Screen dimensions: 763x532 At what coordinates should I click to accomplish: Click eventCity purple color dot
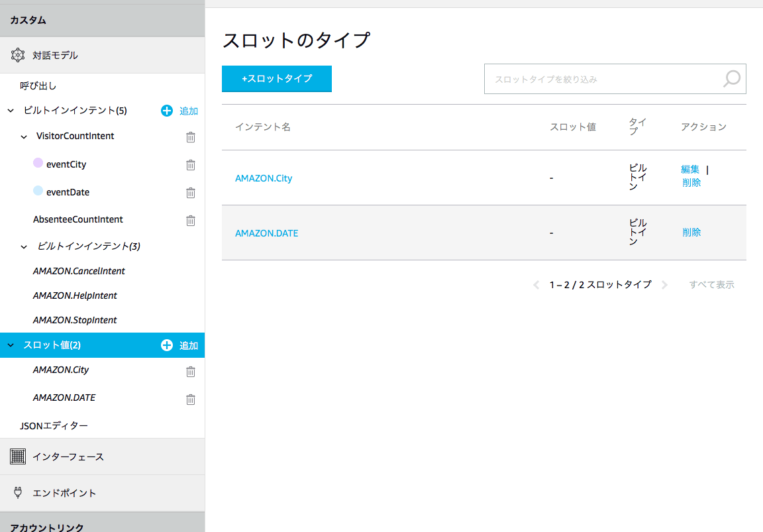tap(38, 162)
